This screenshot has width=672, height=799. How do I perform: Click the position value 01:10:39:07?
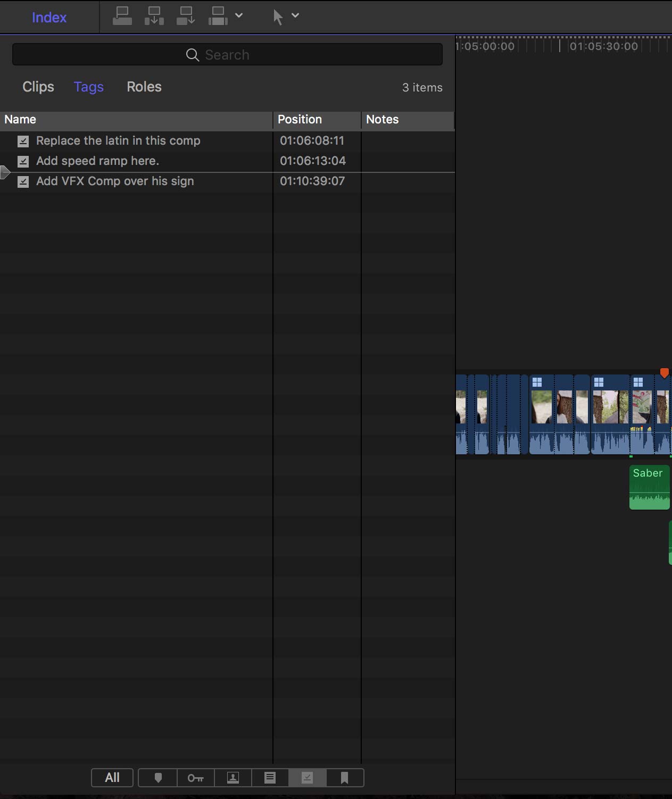(312, 181)
